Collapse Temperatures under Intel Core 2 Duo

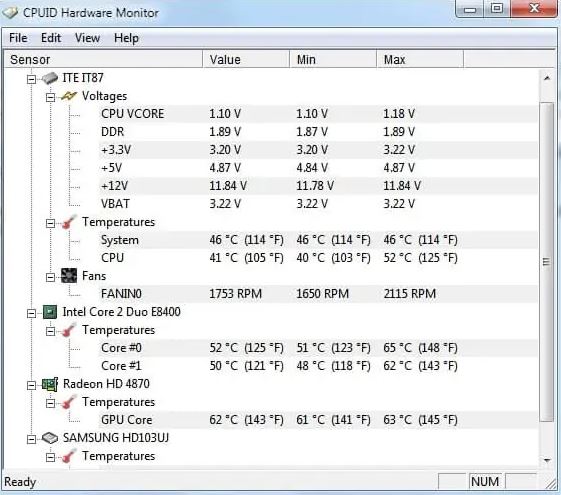coord(50,331)
